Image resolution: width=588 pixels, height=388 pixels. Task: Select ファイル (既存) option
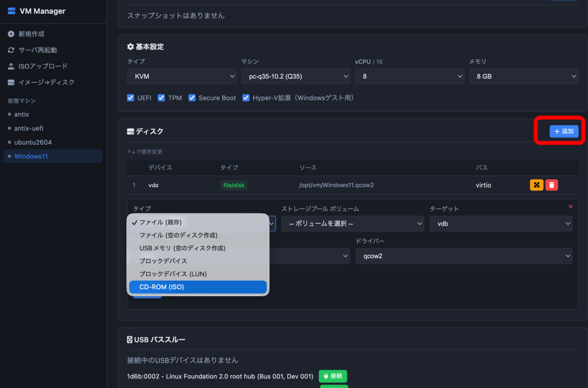coord(198,222)
